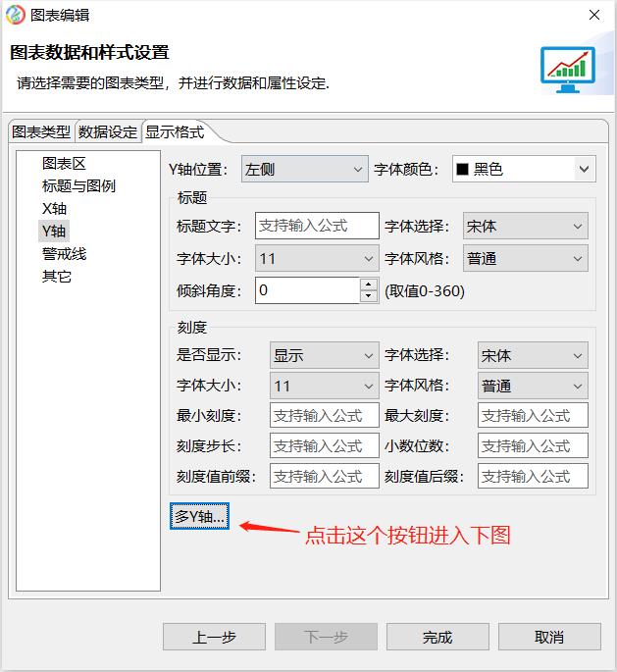Click the 刻度步长 input field
617x672 pixels.
[x=325, y=445]
